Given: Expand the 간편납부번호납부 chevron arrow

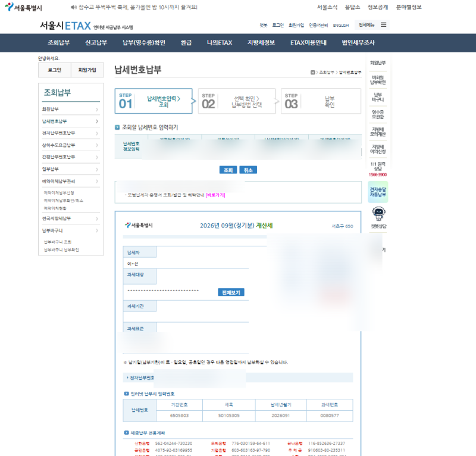Looking at the screenshot, I should tap(97, 157).
